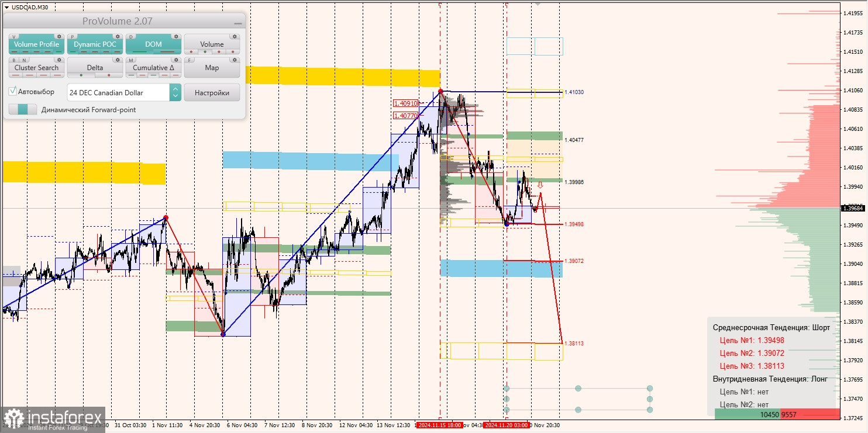Click the P hotkey badge on Dynamic POC

[x=73, y=36]
